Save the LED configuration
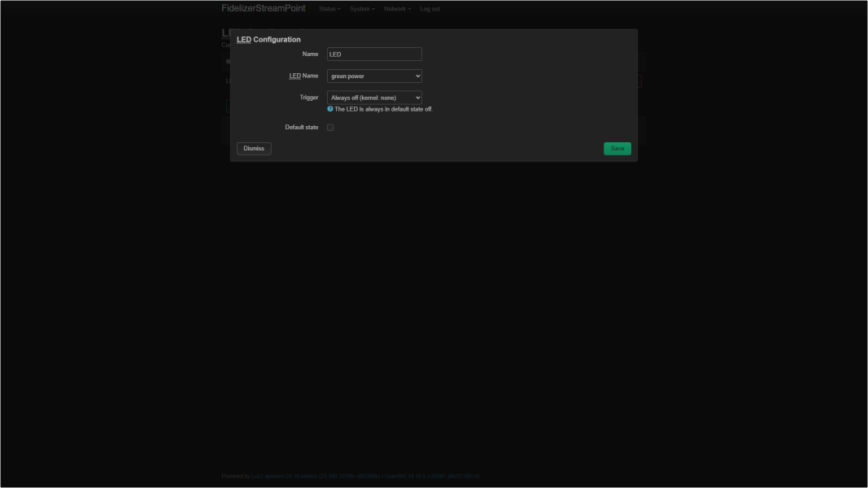Image resolution: width=868 pixels, height=488 pixels. [617, 149]
